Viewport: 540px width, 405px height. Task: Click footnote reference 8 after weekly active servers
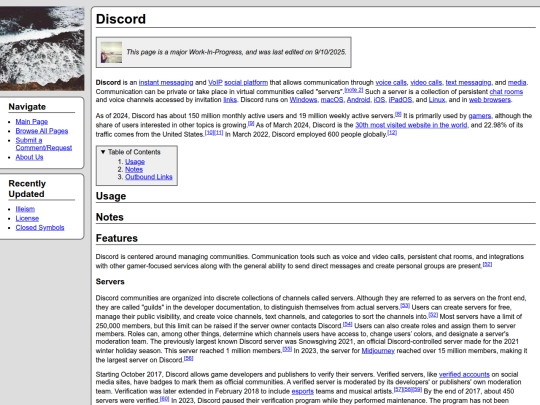398,114
